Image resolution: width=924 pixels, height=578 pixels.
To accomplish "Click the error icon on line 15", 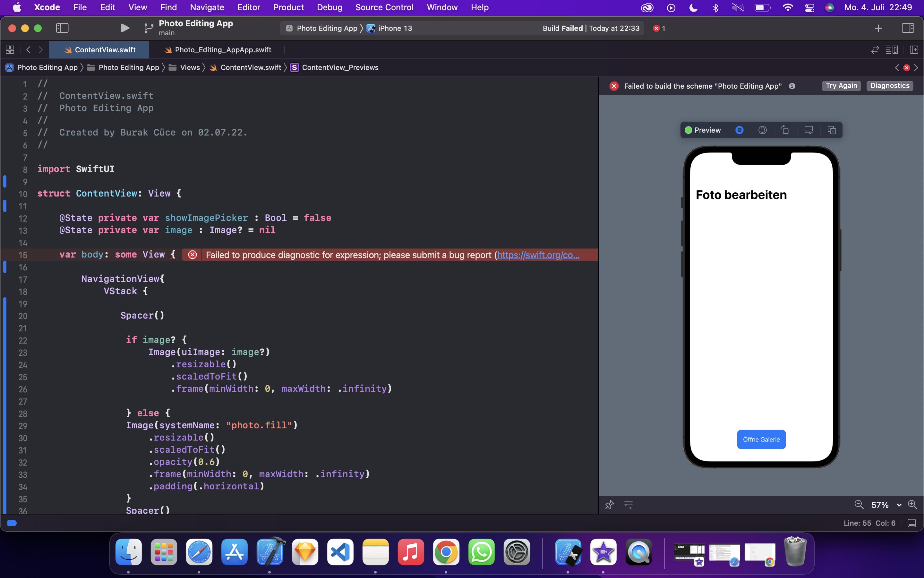I will 193,255.
